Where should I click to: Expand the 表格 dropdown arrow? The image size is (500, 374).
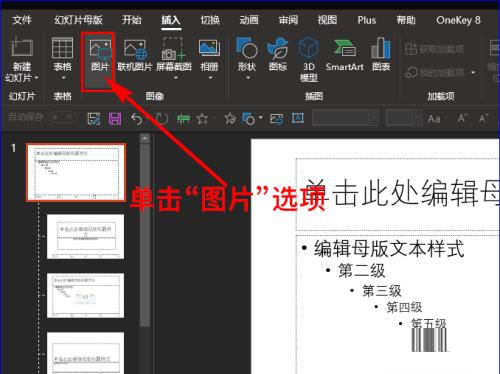point(63,78)
